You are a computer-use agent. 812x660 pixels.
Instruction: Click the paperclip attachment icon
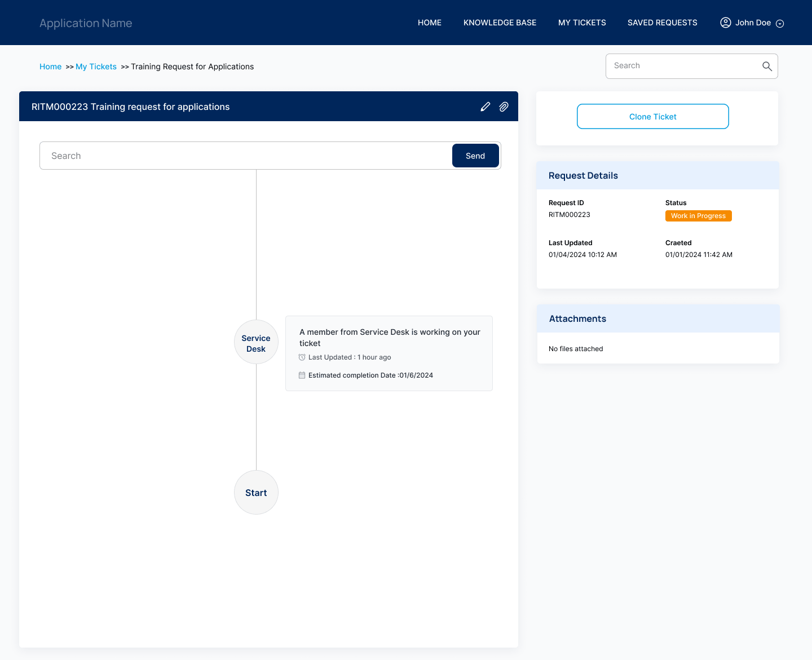tap(504, 107)
